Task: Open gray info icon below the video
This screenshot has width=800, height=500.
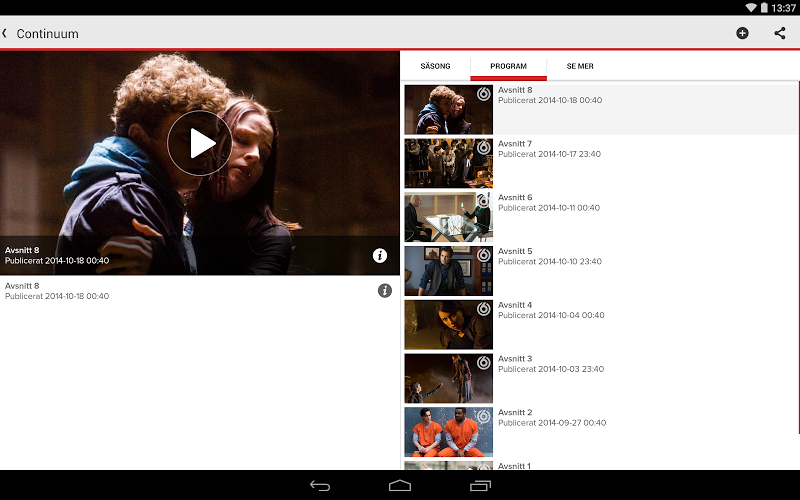Action: [x=385, y=291]
